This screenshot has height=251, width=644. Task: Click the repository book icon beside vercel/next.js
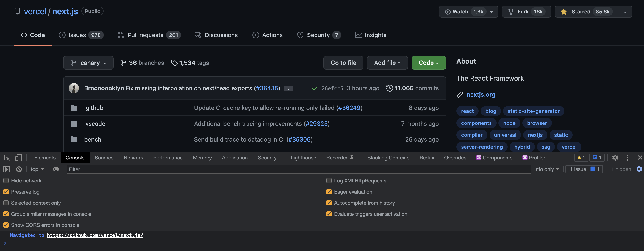17,11
